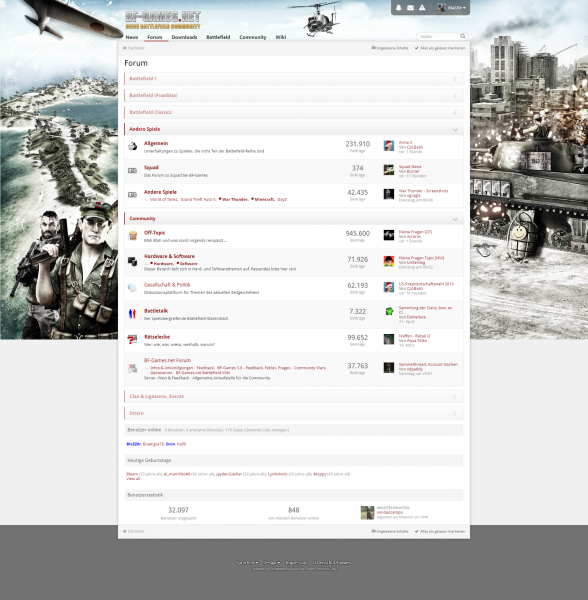This screenshot has width=588, height=600.
Task: Open the Community menu item
Action: 252,37
